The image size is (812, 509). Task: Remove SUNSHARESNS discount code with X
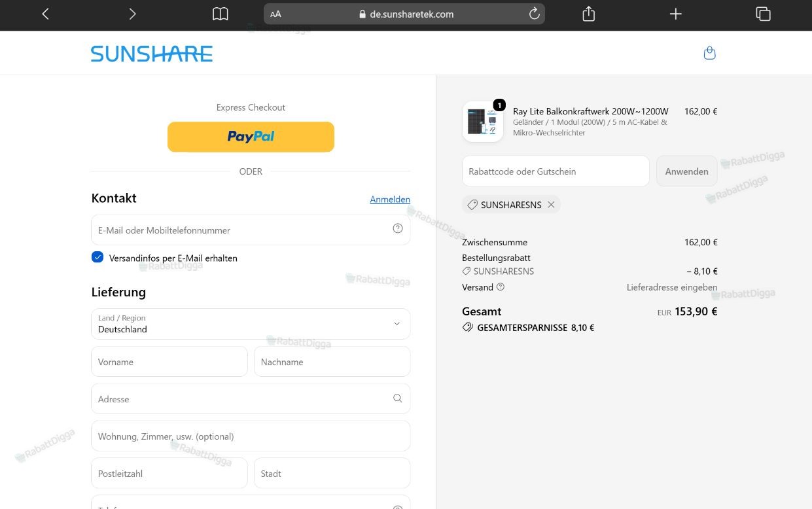point(551,205)
